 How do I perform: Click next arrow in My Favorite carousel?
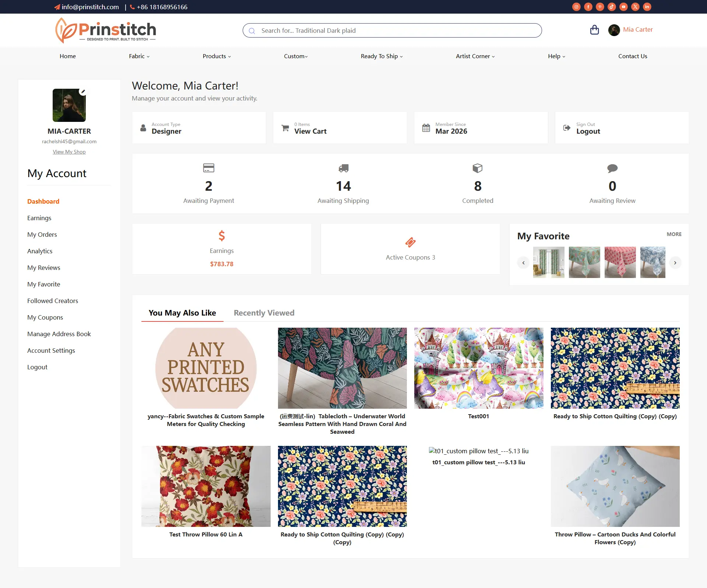675,263
